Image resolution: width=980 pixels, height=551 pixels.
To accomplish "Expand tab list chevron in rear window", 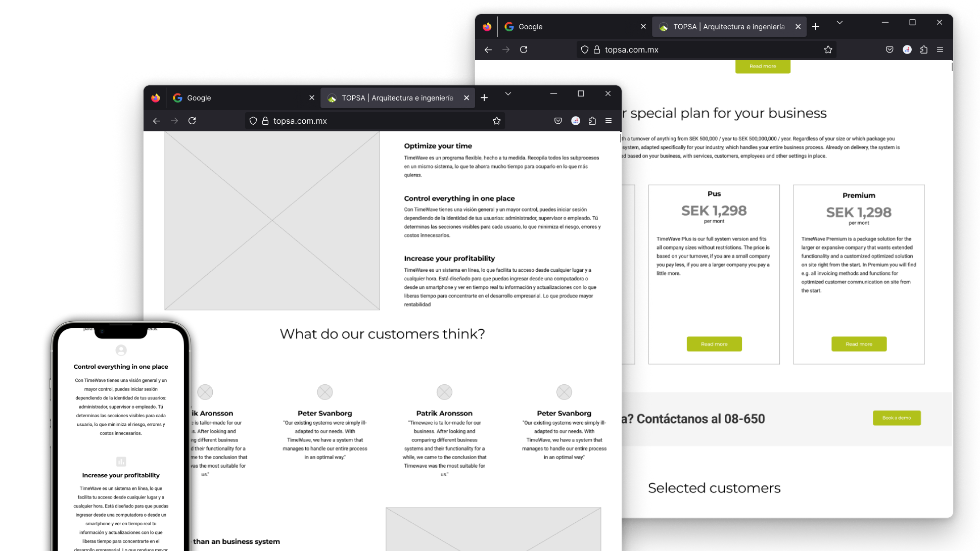I will (x=839, y=23).
